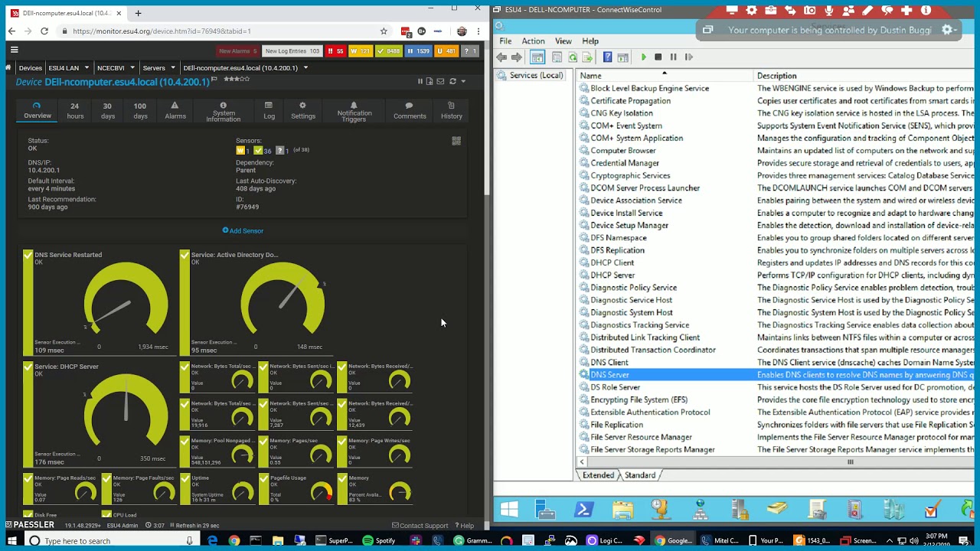Click the Name column header sort arrow

coord(664,73)
